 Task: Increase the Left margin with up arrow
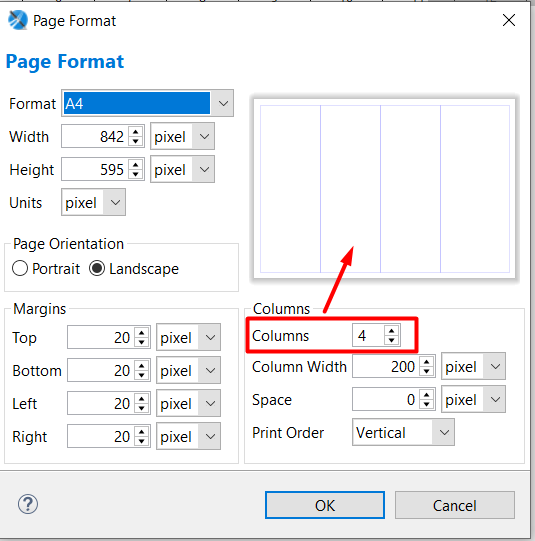point(141,399)
